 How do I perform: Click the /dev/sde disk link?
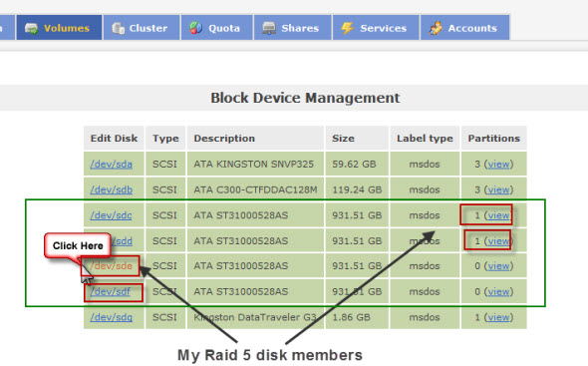[x=111, y=266]
